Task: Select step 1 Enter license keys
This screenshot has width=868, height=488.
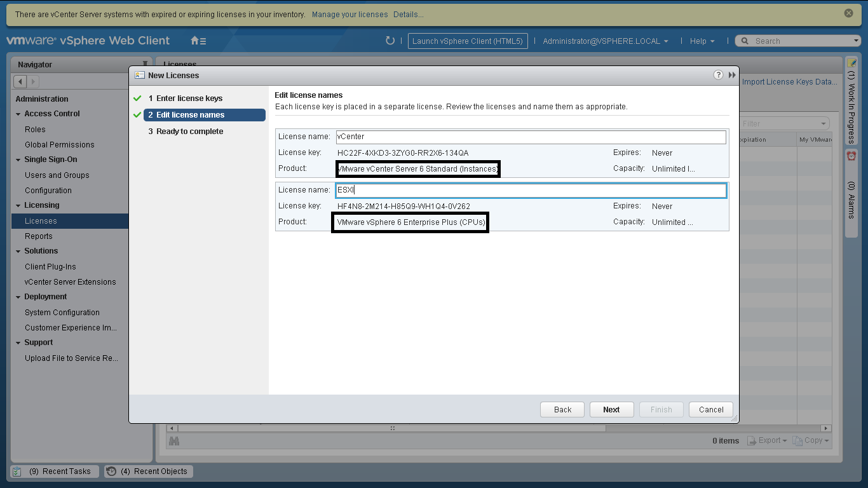Action: [x=189, y=98]
